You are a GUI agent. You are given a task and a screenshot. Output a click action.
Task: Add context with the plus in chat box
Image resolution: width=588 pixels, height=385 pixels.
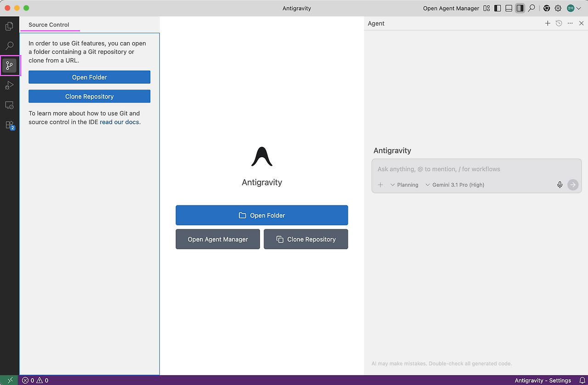coord(380,185)
